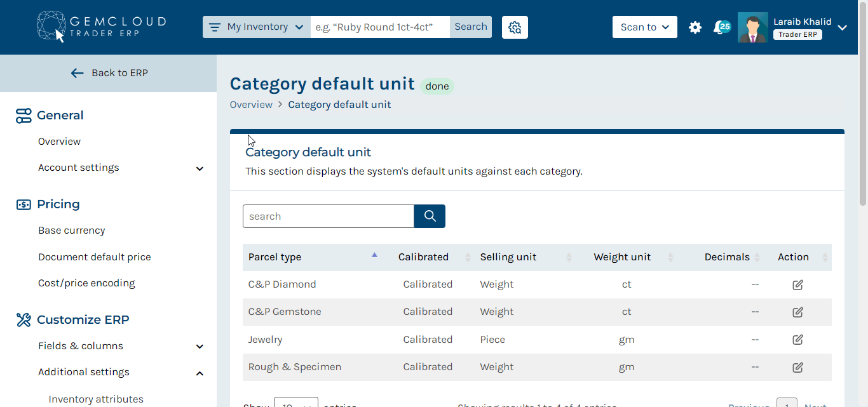Open the My Inventory filter dropdown
The image size is (868, 407).
pyautogui.click(x=257, y=27)
